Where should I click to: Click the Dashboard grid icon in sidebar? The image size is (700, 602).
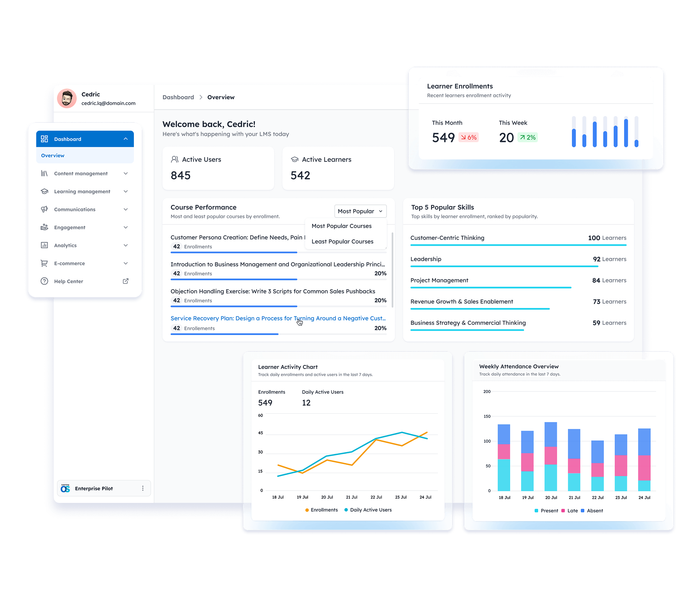point(44,139)
